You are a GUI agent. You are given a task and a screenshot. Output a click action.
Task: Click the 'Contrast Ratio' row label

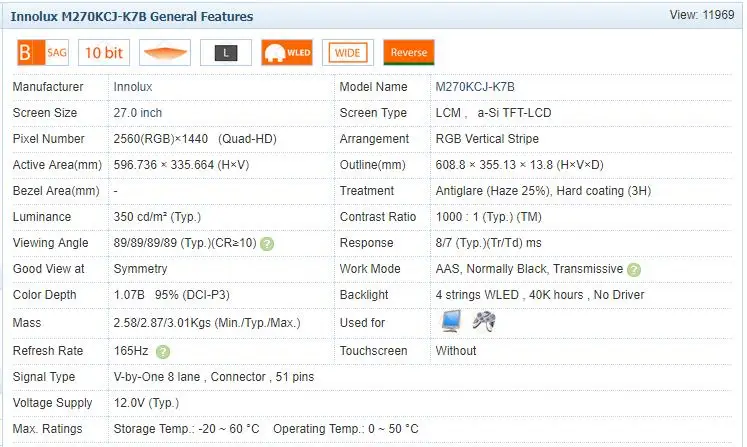point(378,217)
